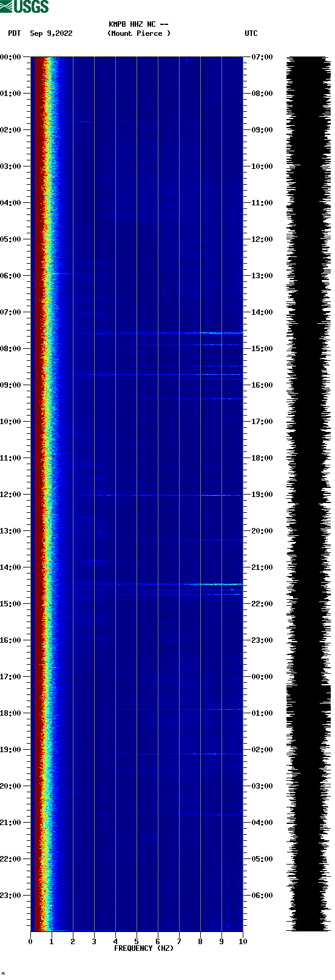Click the UTC time label '07:00'
Screen dimensions: 335x980
point(262,57)
